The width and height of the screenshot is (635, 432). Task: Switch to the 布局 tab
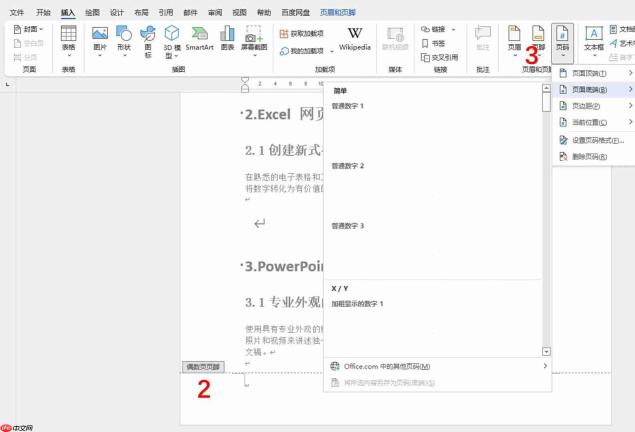[141, 13]
